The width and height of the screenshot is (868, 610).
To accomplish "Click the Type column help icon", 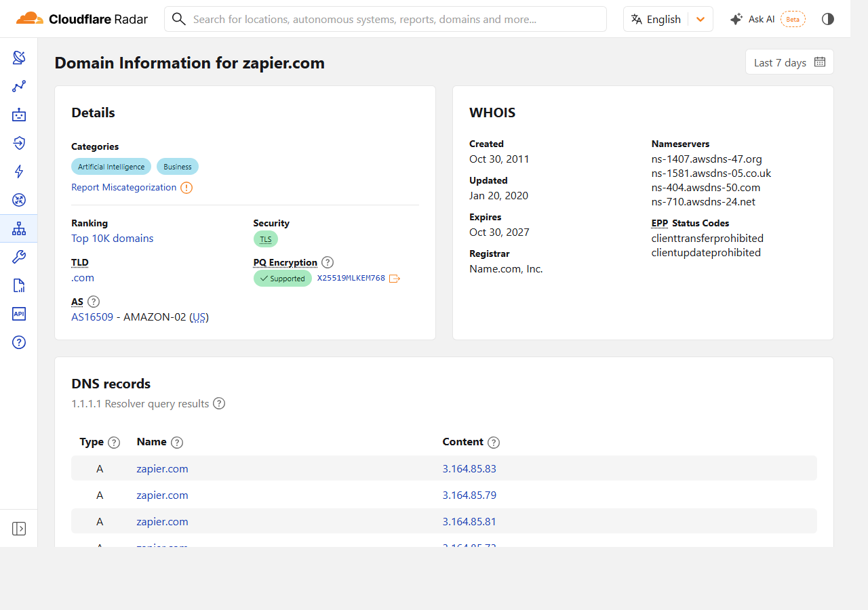I will point(114,443).
